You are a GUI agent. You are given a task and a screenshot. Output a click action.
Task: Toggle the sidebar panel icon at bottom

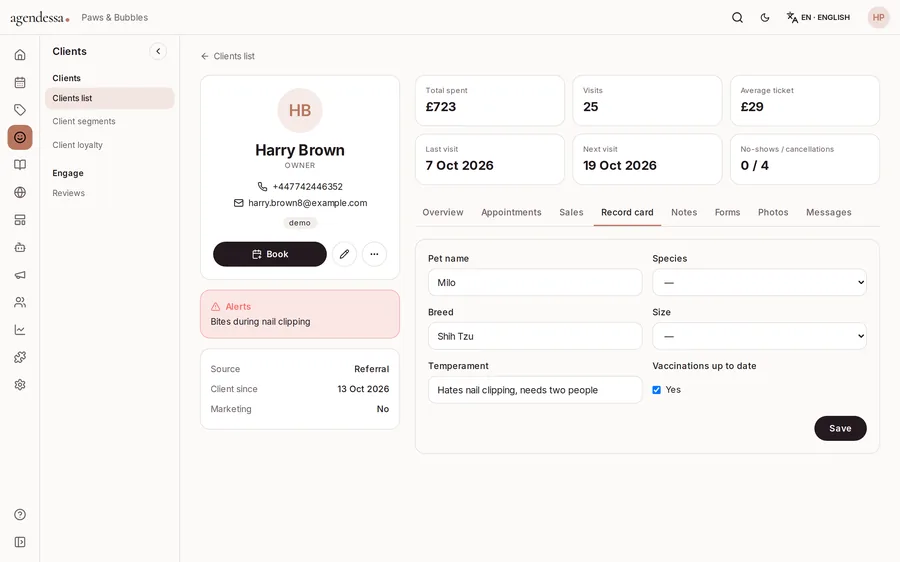[x=20, y=542]
